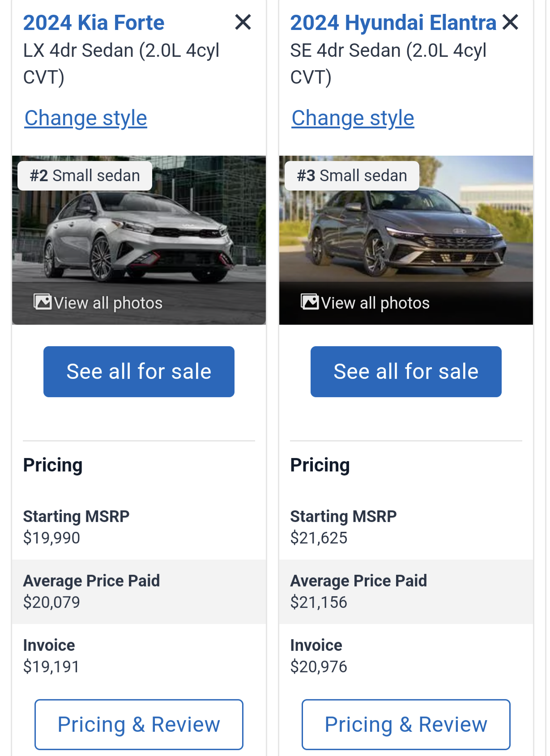View all photos of the Hyundai Elantra
This screenshot has height=756, width=550.
coord(375,303)
